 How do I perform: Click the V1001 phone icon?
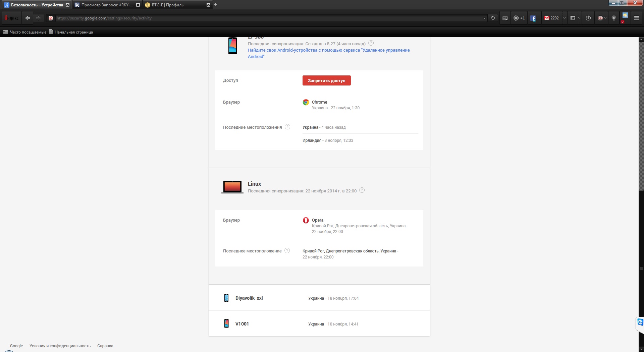[x=226, y=324]
